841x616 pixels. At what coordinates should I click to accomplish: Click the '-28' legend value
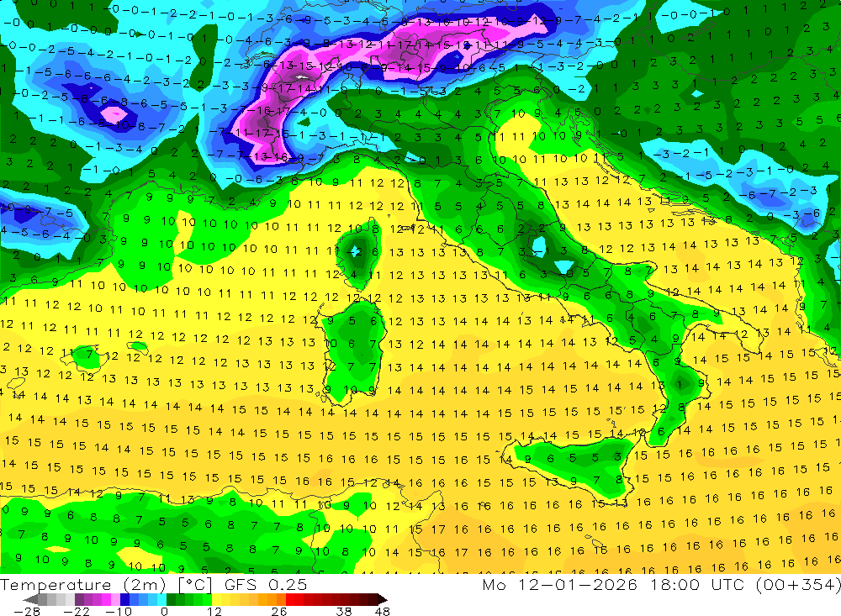tap(27, 612)
